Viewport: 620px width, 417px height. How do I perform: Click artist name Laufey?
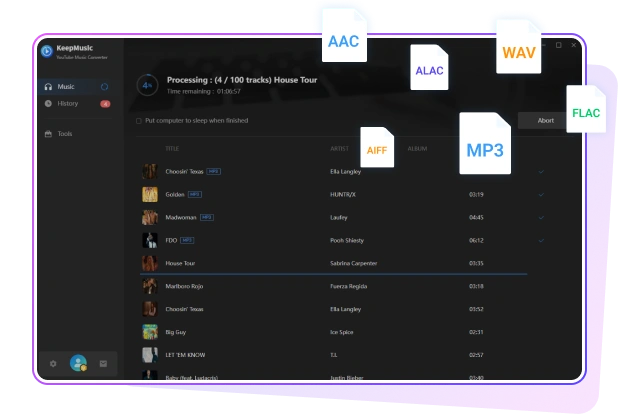tap(339, 217)
